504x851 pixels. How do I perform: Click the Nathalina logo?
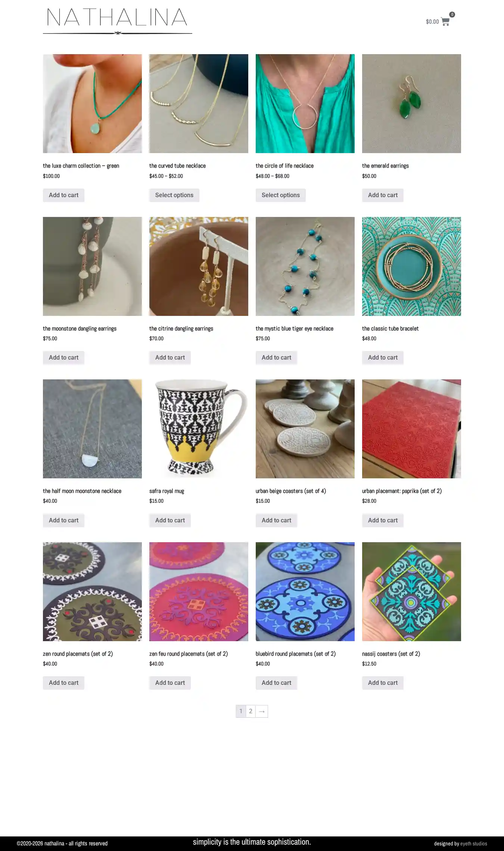[x=117, y=21]
